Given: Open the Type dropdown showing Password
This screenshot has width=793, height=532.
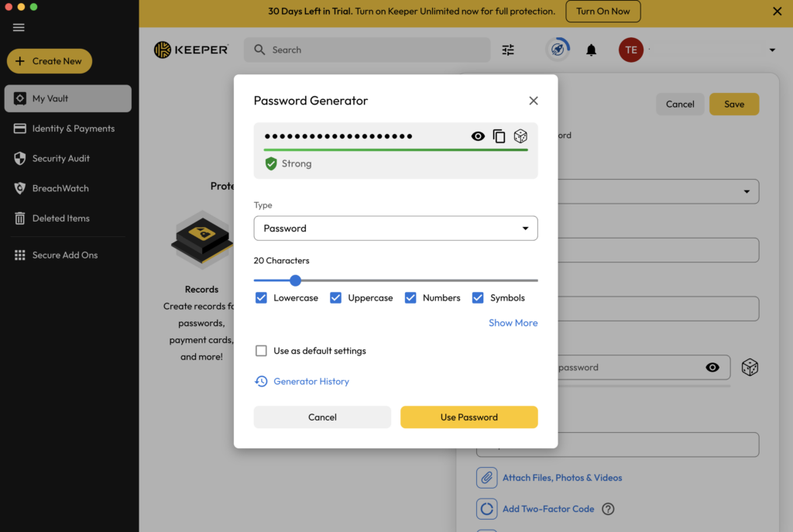Looking at the screenshot, I should (396, 228).
